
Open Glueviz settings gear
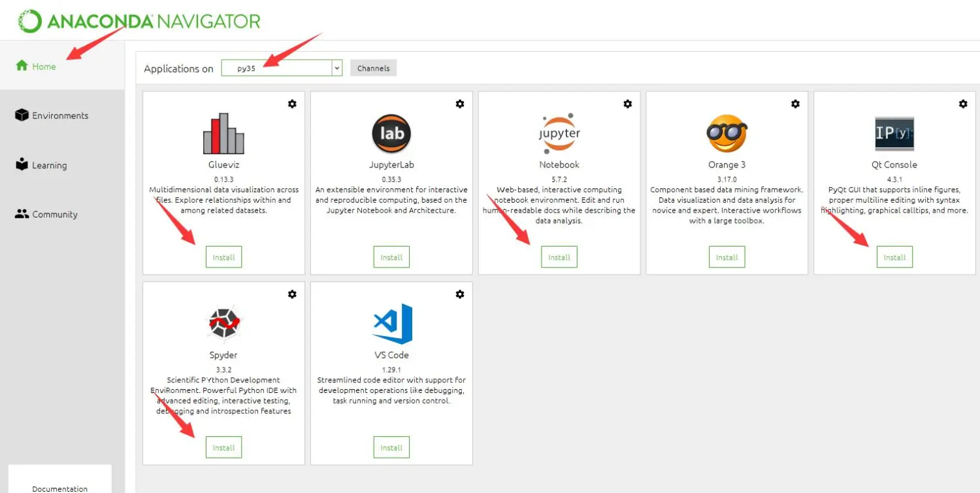292,103
